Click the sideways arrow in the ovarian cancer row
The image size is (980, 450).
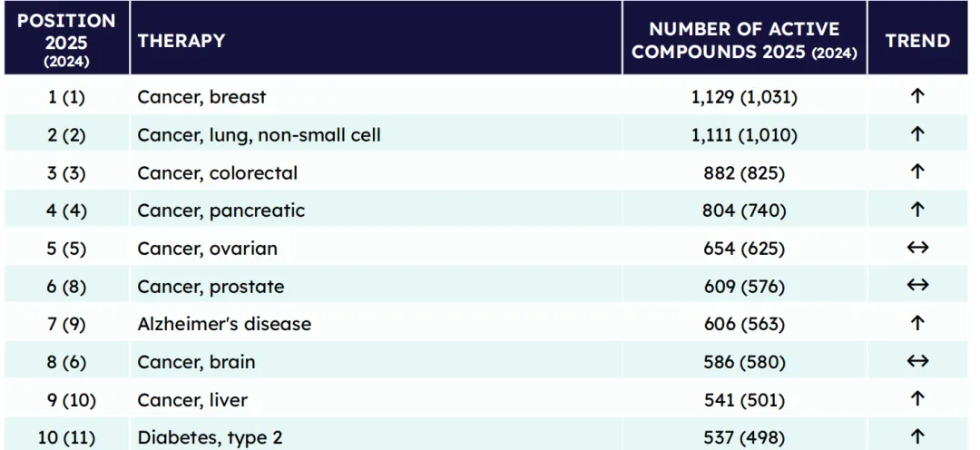(917, 248)
